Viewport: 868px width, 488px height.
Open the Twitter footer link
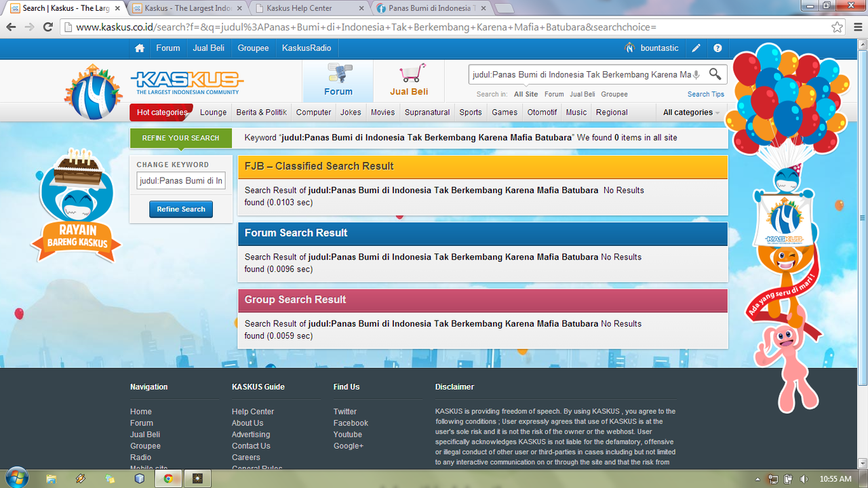(x=345, y=411)
